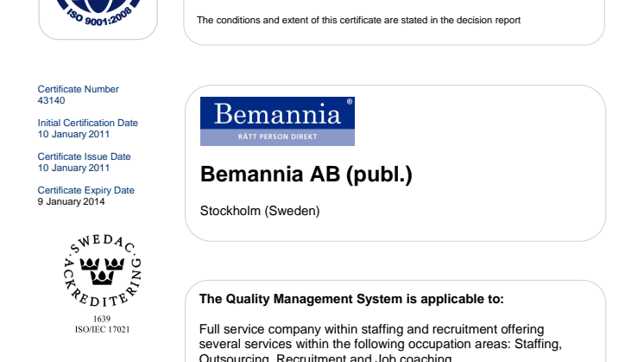644x362 pixels.
Task: Click the ISO/IEC 17021 text
Action: point(103,327)
